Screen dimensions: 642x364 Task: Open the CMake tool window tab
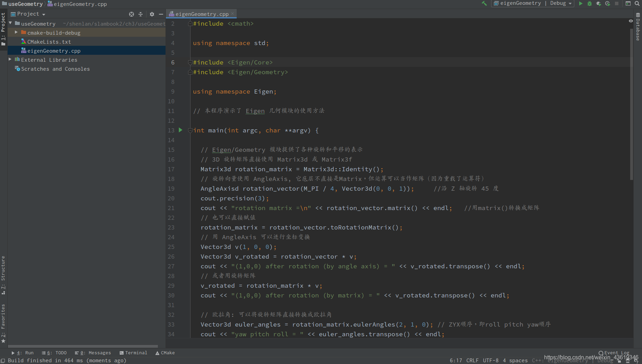165,353
